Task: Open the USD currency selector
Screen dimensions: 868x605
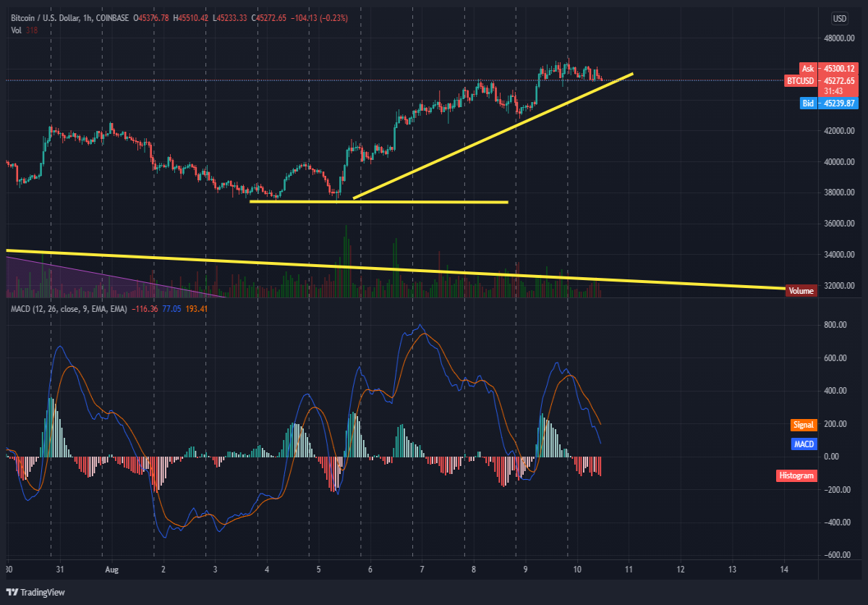Action: [x=840, y=19]
